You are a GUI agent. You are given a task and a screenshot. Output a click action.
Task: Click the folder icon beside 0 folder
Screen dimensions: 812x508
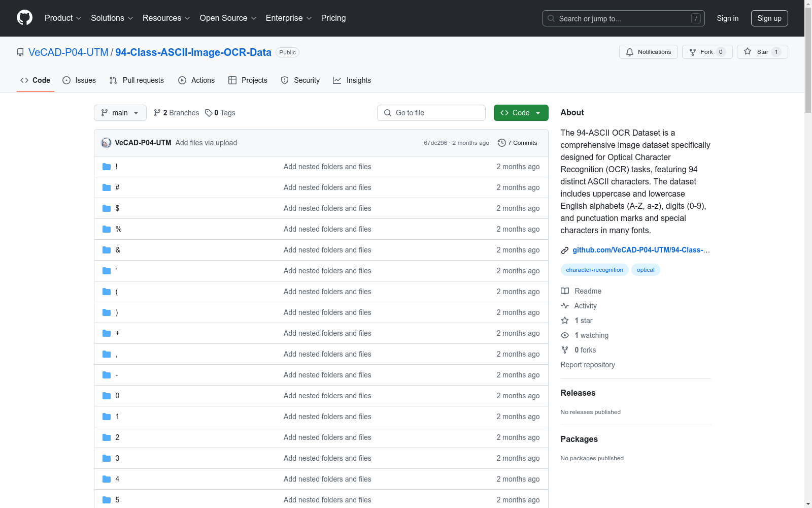click(x=107, y=396)
